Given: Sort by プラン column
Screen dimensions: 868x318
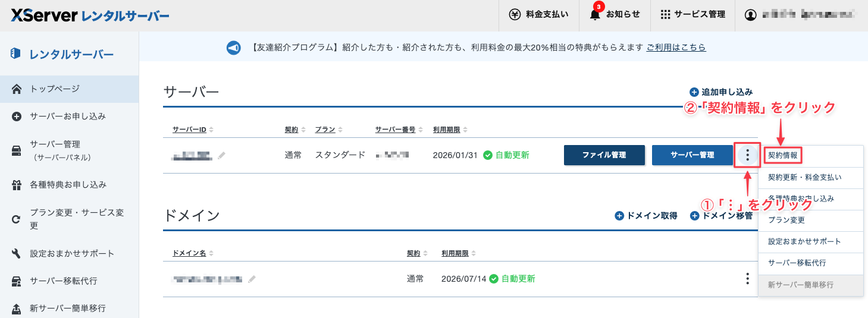Looking at the screenshot, I should [x=329, y=130].
